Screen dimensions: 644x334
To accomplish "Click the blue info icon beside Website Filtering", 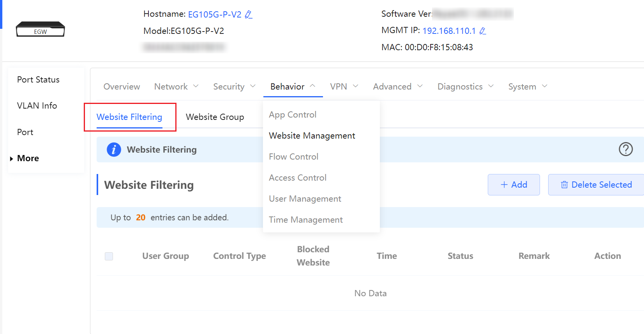I will [x=114, y=149].
